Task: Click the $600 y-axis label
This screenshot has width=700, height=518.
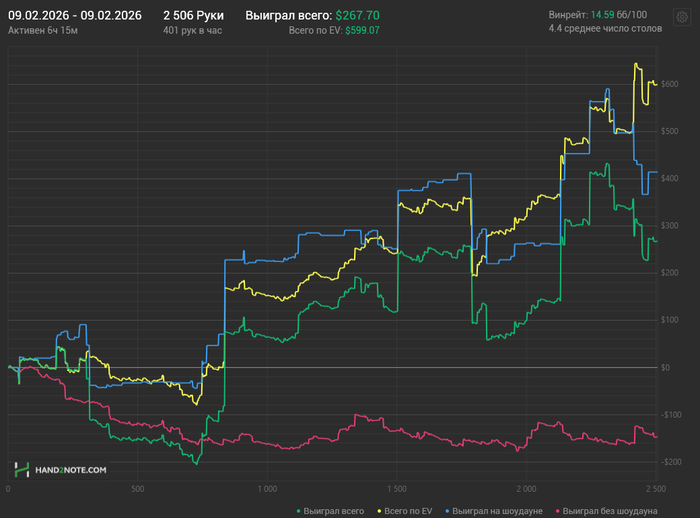Action: coord(670,84)
